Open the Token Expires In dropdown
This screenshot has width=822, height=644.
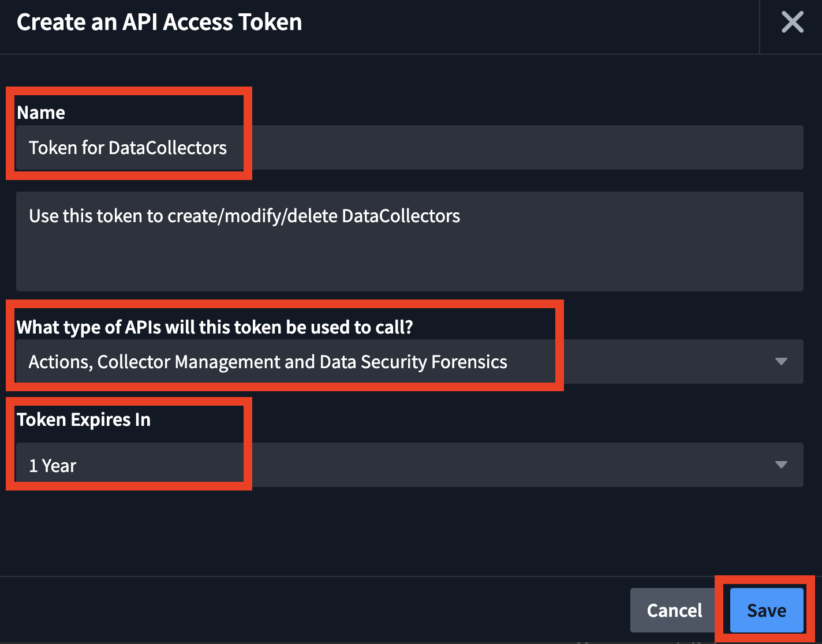(409, 465)
